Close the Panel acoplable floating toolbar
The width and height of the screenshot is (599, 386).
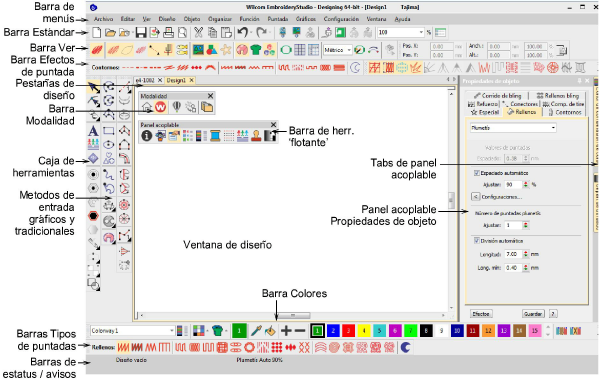[273, 125]
